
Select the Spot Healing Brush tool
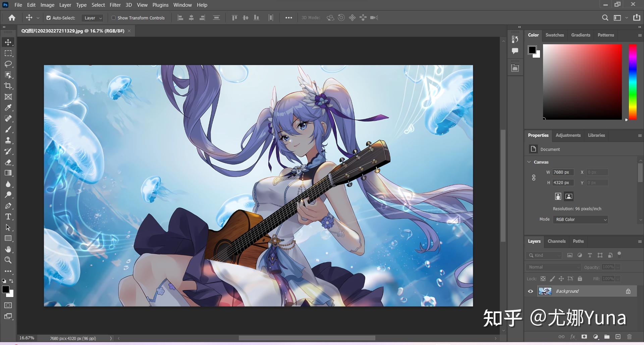coord(8,119)
